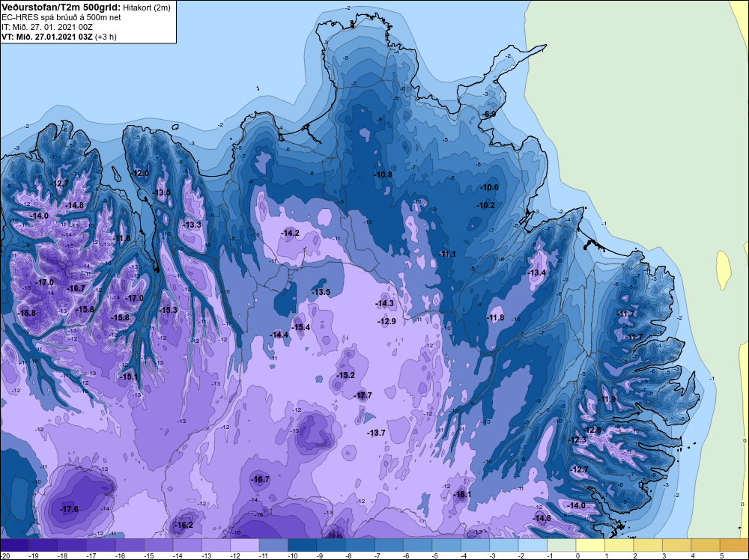
Task: Click the -15.4 temperature value
Action: [301, 327]
